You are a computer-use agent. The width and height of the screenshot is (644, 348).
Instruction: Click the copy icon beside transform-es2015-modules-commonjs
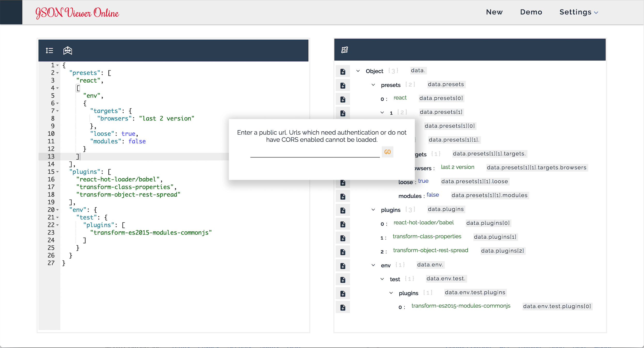click(343, 307)
